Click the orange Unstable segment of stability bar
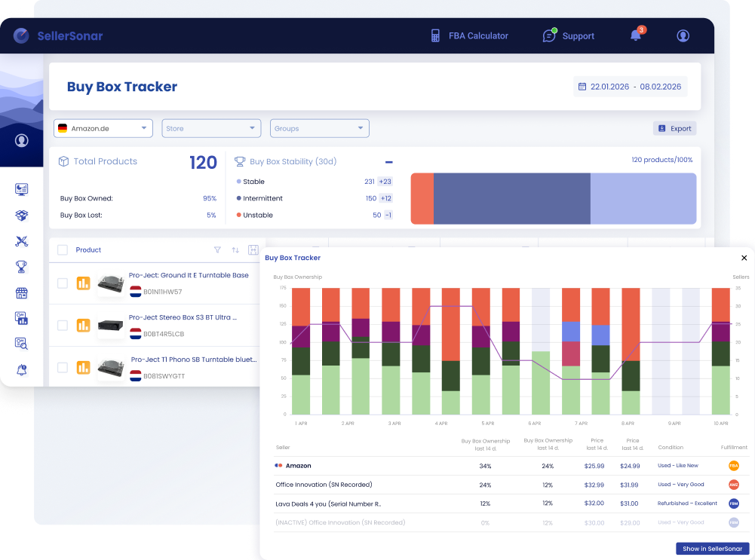Image resolution: width=755 pixels, height=560 pixels. pos(422,199)
